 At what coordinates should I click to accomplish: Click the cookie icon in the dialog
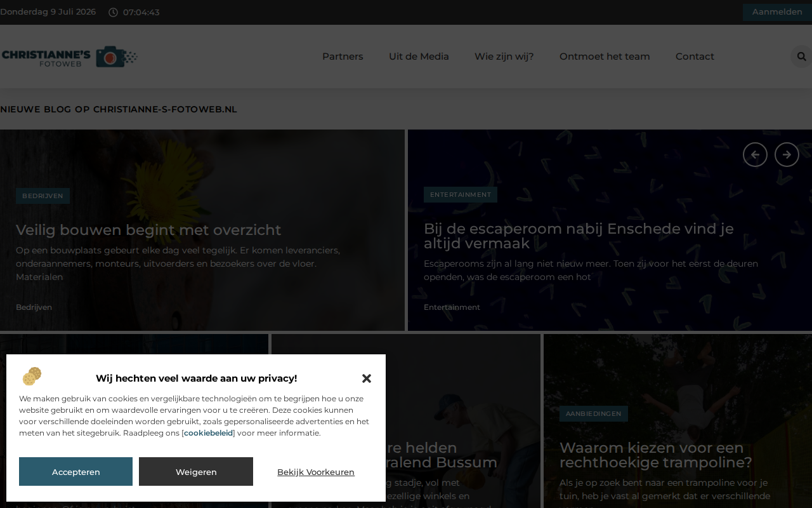click(32, 377)
